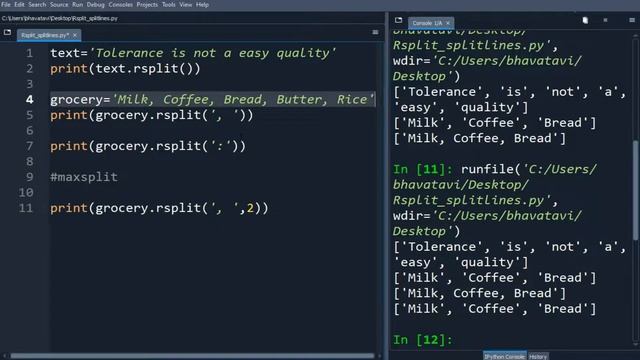Open the Search menu

[x=37, y=5]
